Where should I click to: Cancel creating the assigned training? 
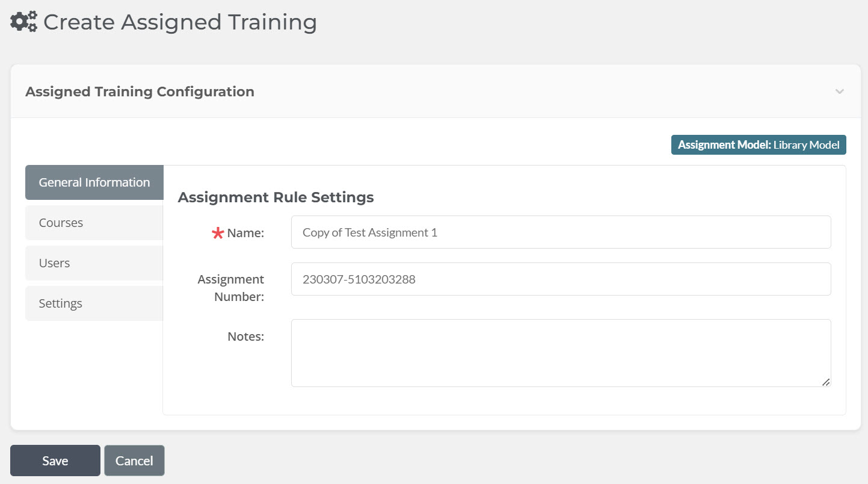[x=134, y=460]
